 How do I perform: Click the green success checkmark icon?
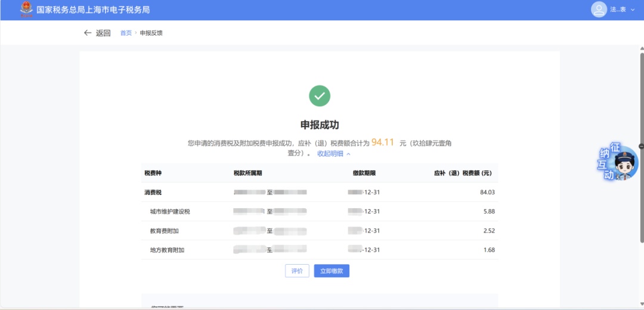tap(320, 95)
